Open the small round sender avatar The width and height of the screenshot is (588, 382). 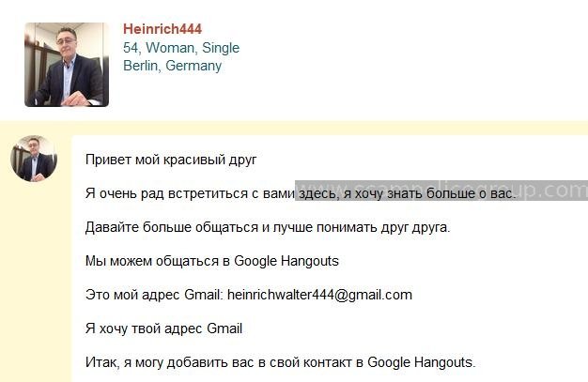coord(34,159)
